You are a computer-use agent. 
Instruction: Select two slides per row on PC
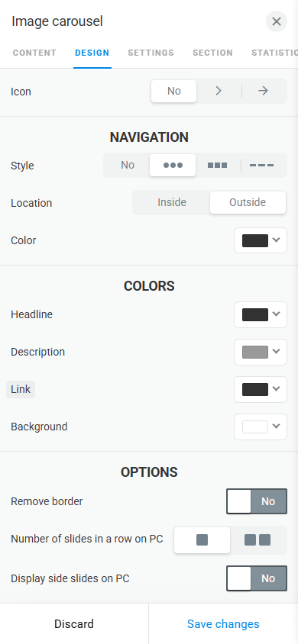point(258,539)
